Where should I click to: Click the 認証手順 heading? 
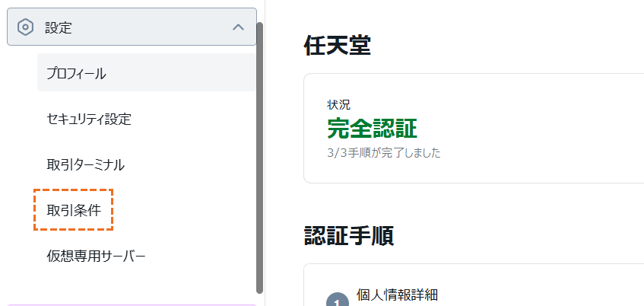[x=349, y=236]
